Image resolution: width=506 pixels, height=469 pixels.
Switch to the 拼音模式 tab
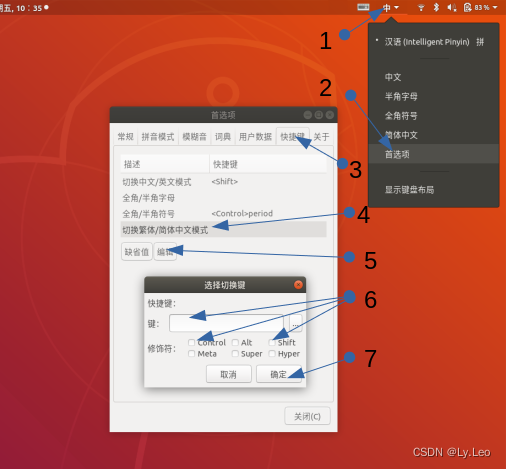pos(158,137)
